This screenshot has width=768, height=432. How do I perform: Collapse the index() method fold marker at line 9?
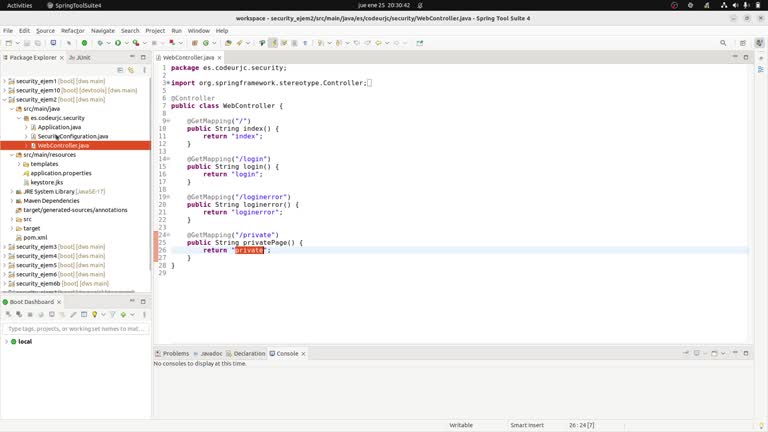(x=168, y=121)
